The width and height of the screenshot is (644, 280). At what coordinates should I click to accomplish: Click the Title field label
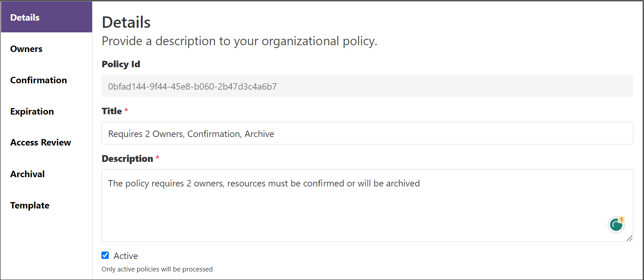click(112, 111)
